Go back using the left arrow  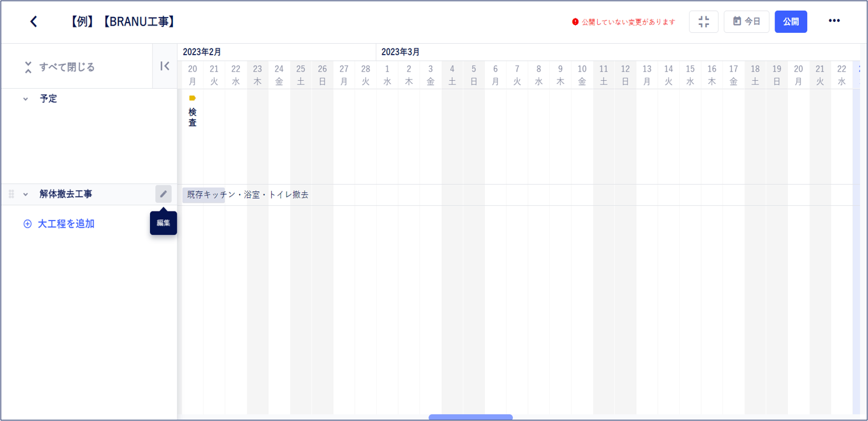pos(33,22)
